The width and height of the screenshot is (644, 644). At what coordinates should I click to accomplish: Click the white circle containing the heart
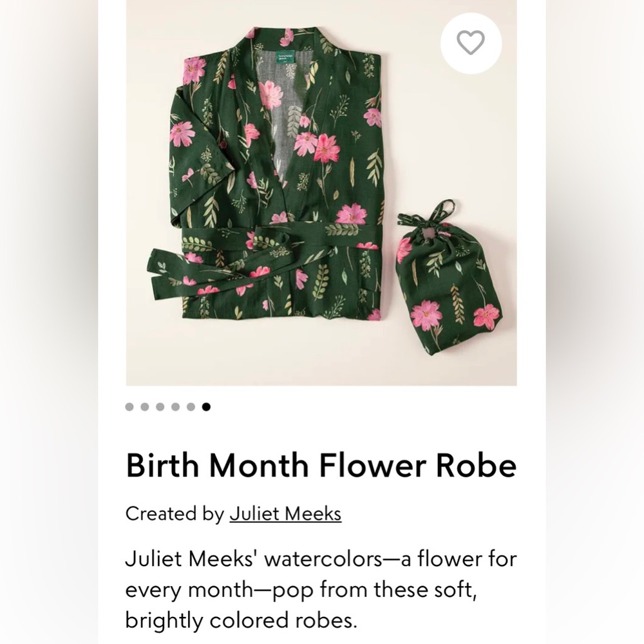coord(471,42)
